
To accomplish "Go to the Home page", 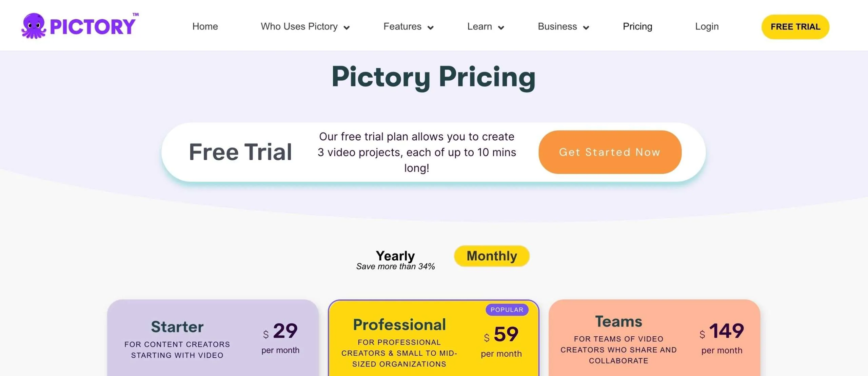I will point(205,26).
